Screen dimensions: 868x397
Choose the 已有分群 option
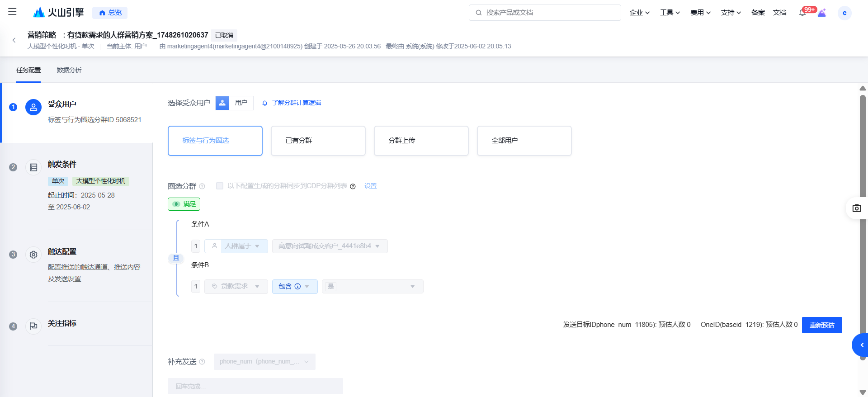[x=318, y=141]
